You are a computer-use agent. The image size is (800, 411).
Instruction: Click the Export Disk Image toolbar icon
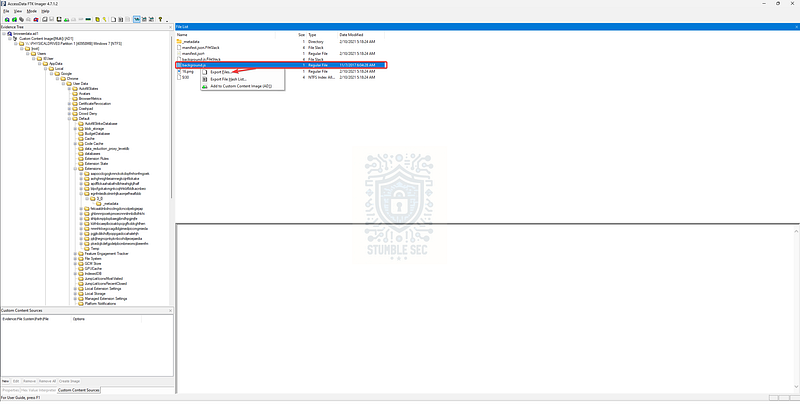pos(52,19)
